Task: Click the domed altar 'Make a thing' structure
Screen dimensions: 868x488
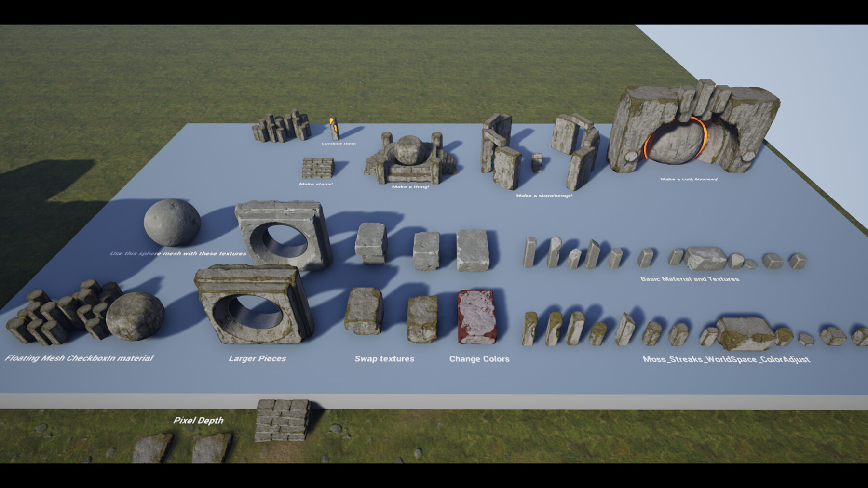Action: 407,159
